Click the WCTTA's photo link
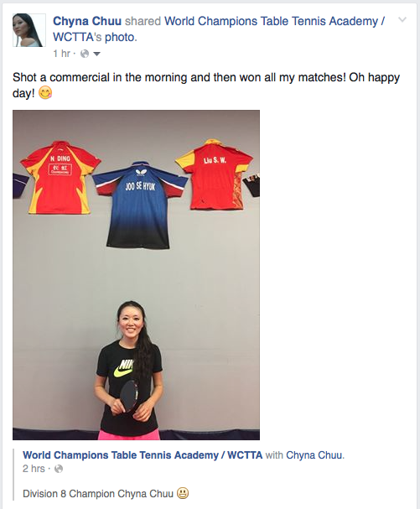This screenshot has width=420, height=509. coord(95,37)
